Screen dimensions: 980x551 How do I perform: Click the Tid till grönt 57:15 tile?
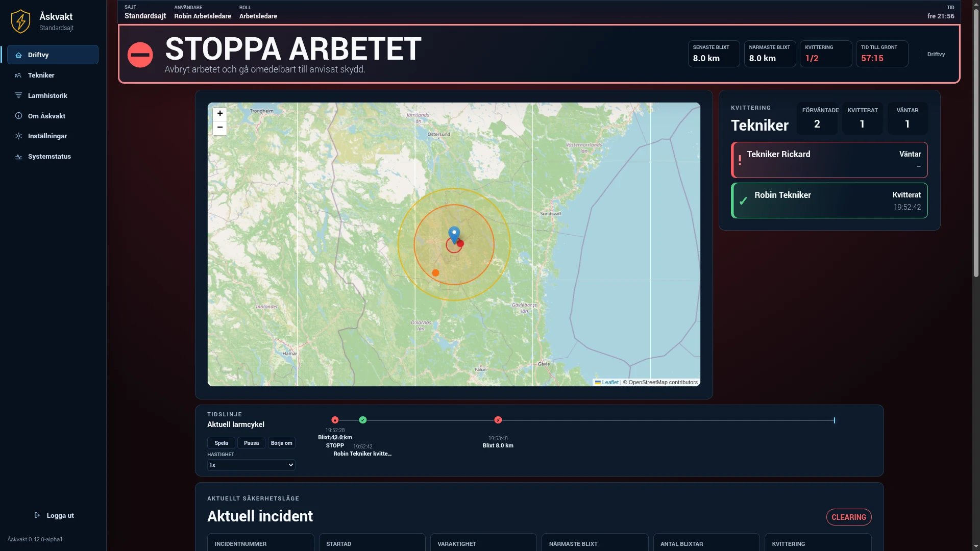point(881,54)
